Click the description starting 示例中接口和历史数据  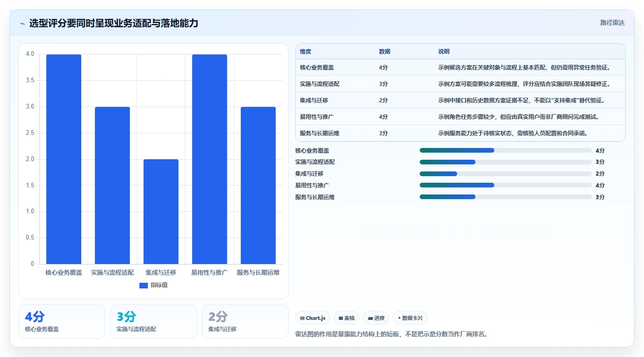coord(521,101)
